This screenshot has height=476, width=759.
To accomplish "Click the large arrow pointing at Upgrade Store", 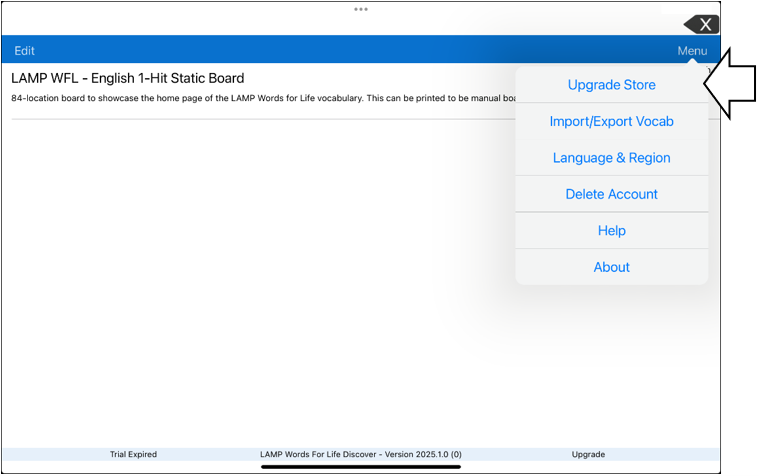I will [x=729, y=84].
